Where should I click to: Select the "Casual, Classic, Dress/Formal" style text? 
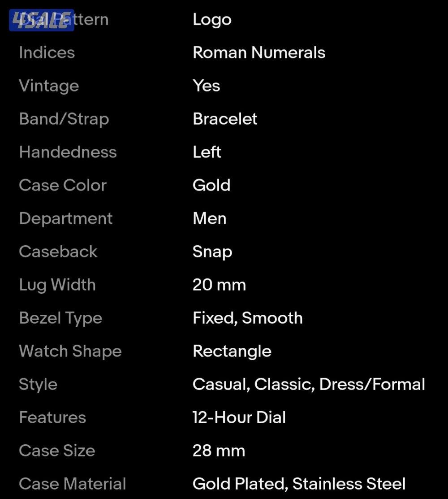pos(309,384)
